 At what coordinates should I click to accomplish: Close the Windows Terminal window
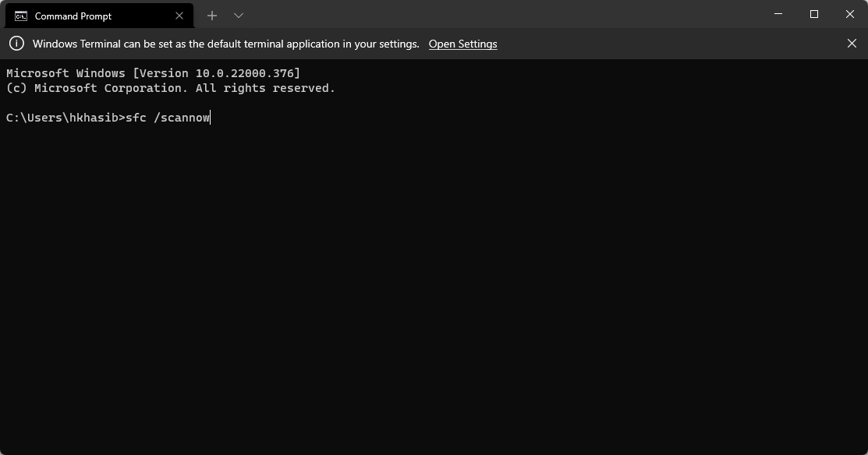coord(850,14)
